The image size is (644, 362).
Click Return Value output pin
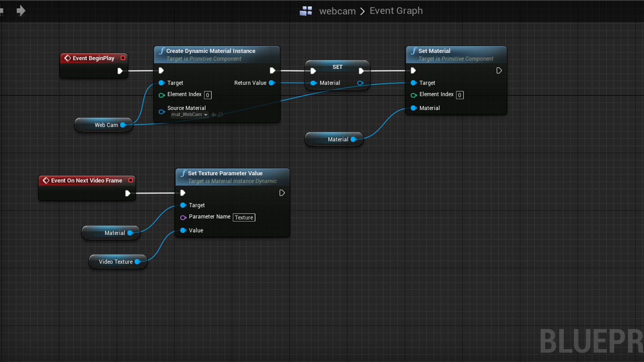click(x=272, y=83)
